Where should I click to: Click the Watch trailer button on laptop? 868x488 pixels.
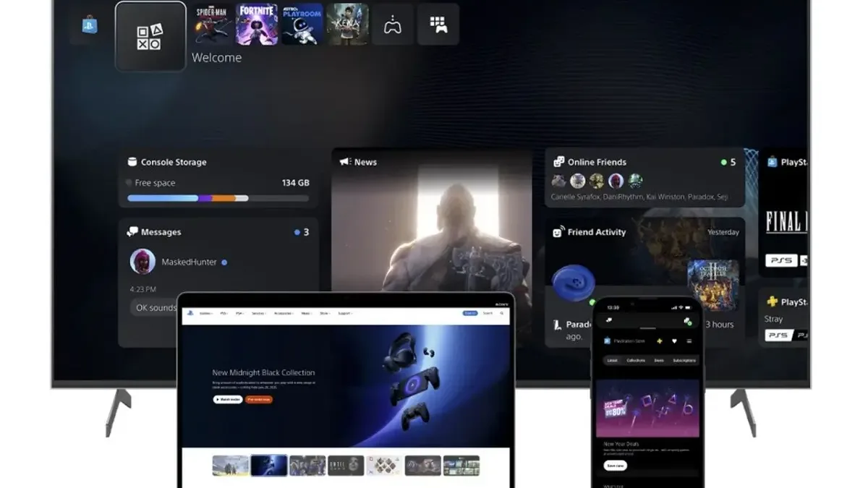228,399
